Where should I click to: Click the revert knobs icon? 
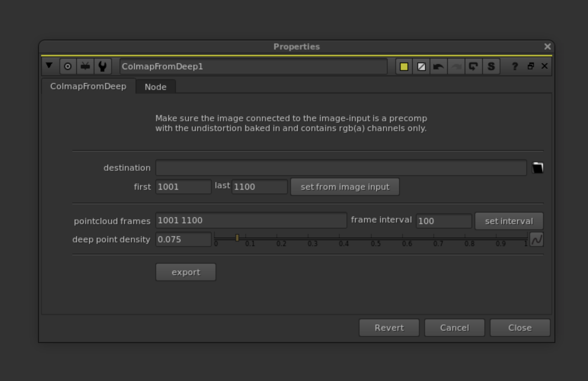click(473, 67)
